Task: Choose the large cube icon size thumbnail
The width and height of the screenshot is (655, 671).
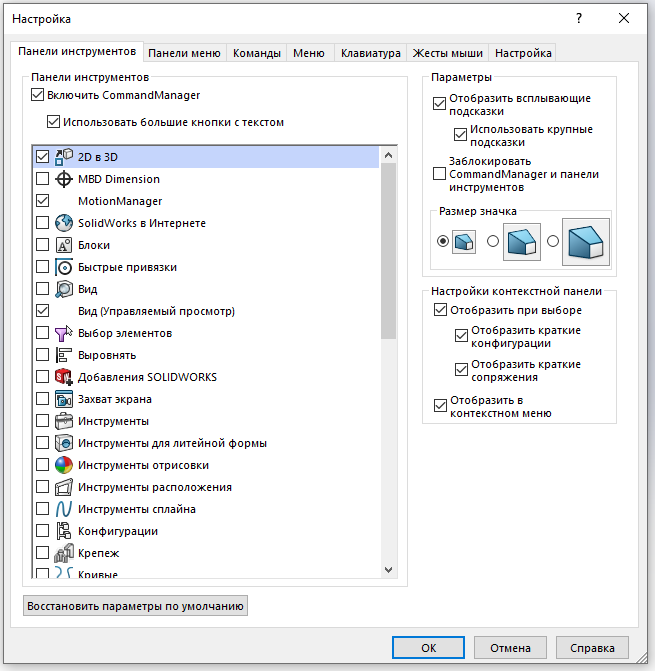Action: tap(586, 242)
